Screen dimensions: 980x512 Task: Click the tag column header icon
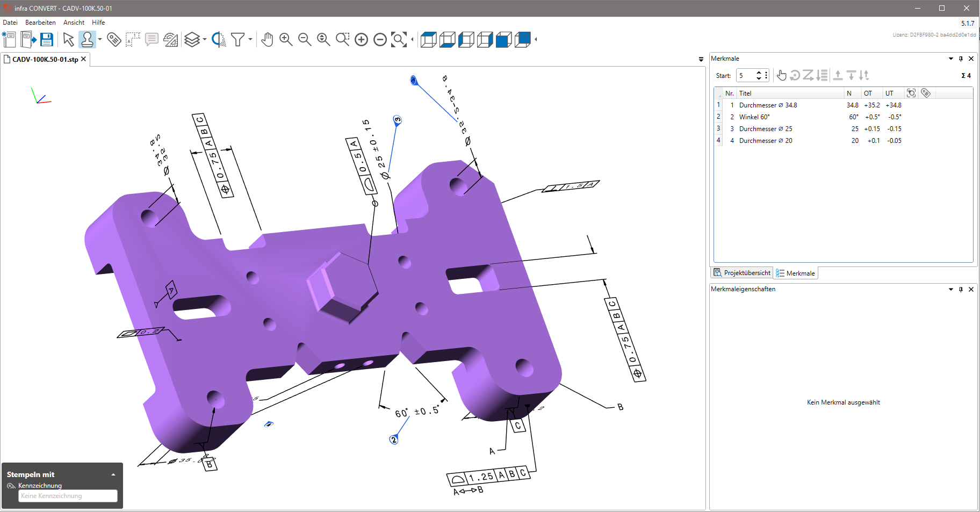pos(926,93)
